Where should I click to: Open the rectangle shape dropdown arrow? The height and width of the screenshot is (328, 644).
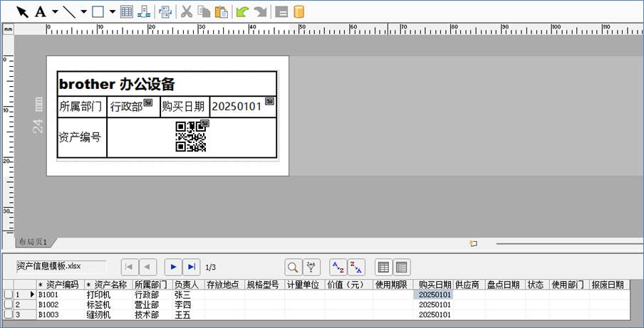(x=113, y=12)
